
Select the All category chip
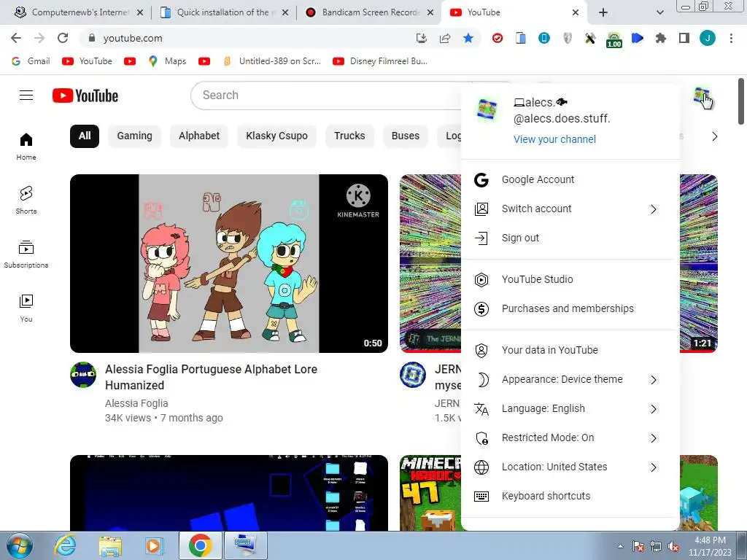[85, 136]
